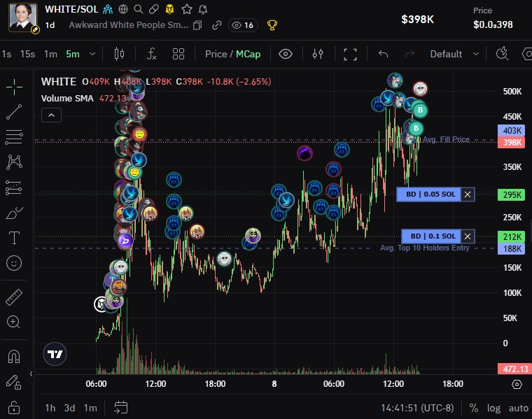Select the XABCD pattern tool
Screen dimensions: 532x419
[14, 162]
